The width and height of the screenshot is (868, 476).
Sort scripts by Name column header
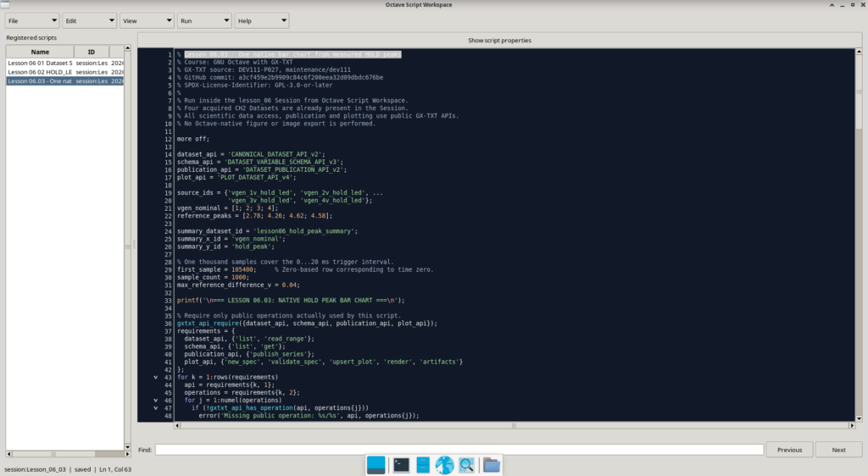click(40, 52)
